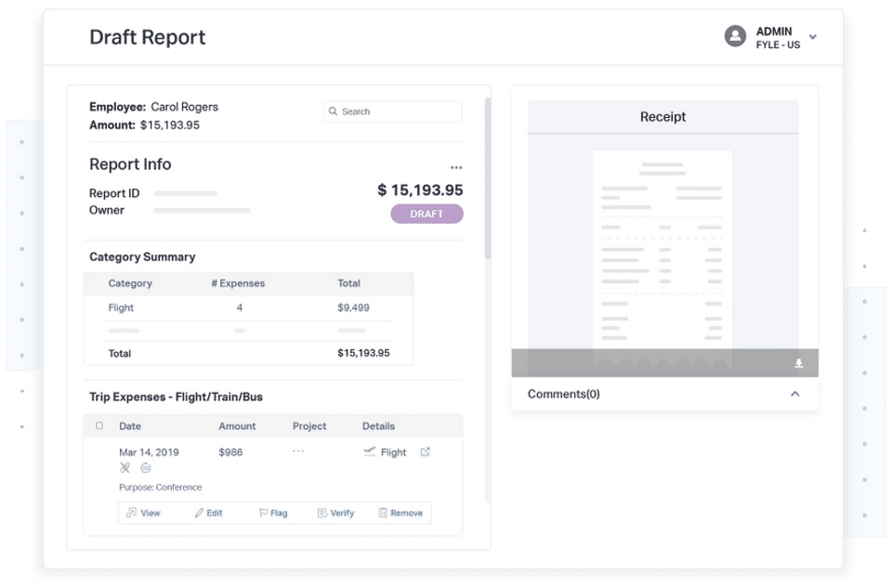The height and width of the screenshot is (588, 892).
Task: Focus the Search input field
Action: click(x=392, y=111)
